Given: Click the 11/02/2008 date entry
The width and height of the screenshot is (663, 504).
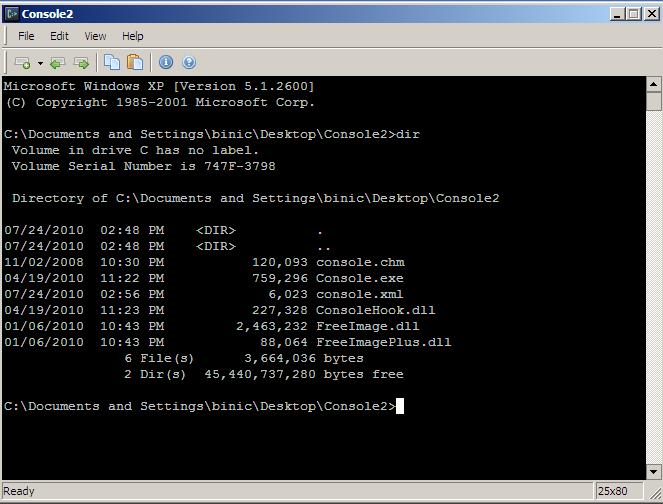Looking at the screenshot, I should point(44,262).
